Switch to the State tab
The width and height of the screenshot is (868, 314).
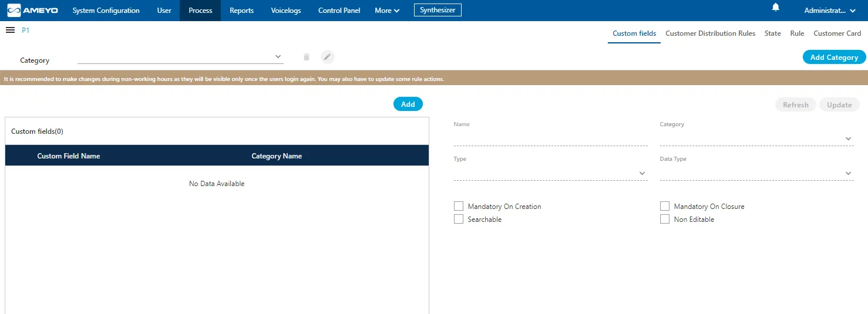point(772,33)
